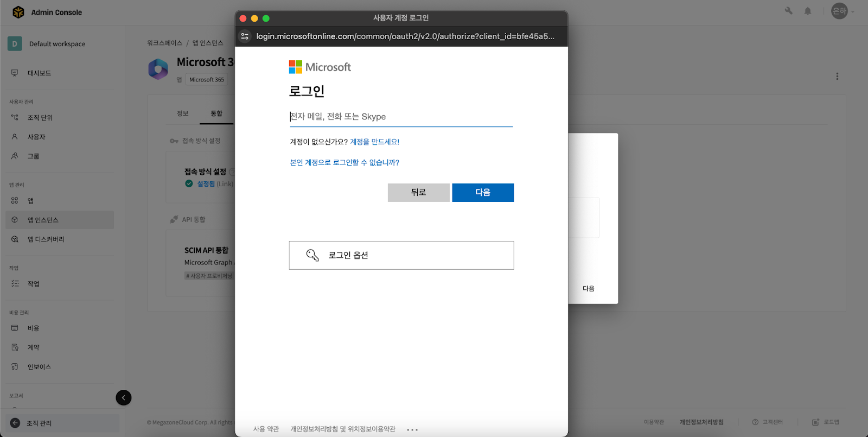Switch to the 정보 tab
This screenshot has width=868, height=437.
click(x=183, y=113)
